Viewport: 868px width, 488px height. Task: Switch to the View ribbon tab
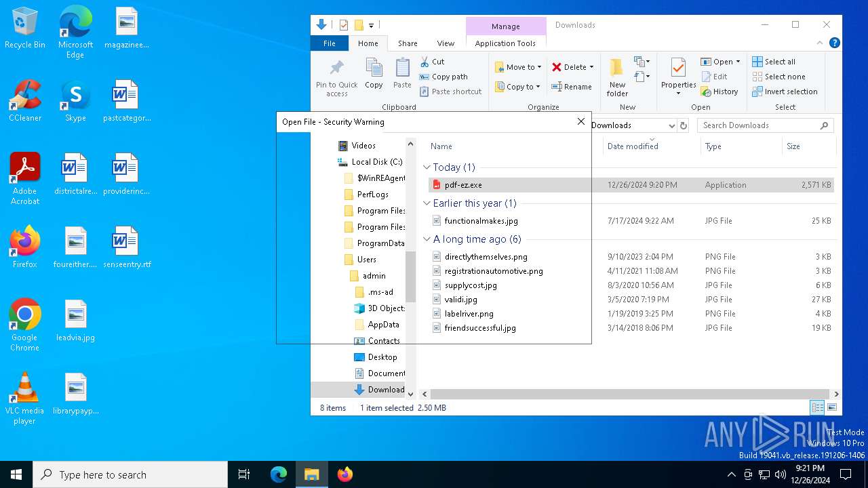446,43
